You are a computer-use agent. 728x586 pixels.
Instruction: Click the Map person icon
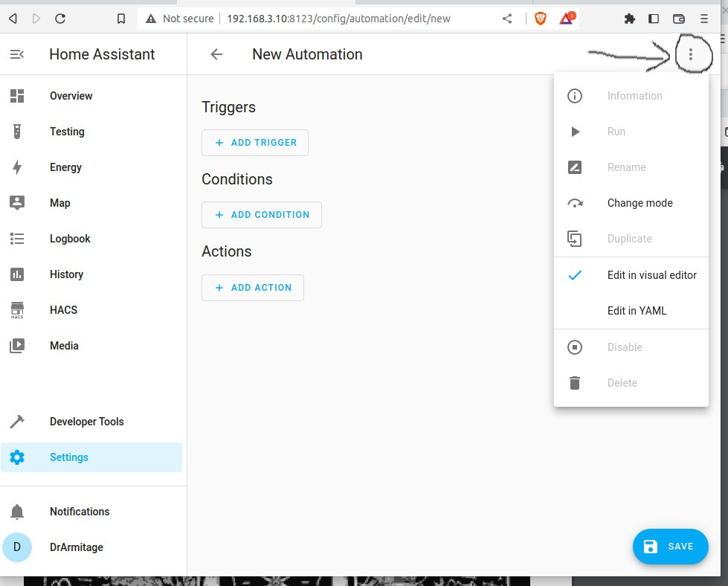(x=16, y=203)
